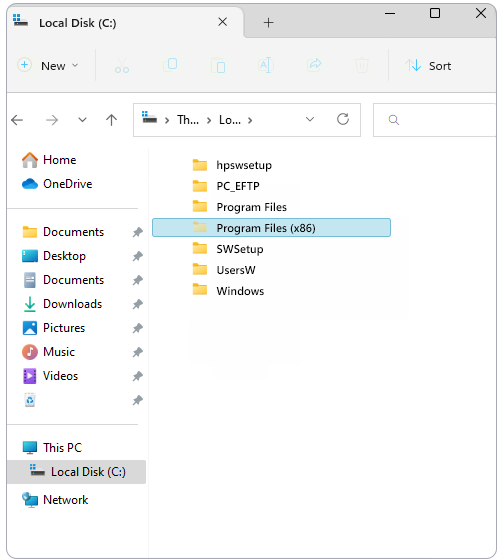Unpin Music using its pin icon
This screenshot has height=560, width=500.
pyautogui.click(x=138, y=352)
